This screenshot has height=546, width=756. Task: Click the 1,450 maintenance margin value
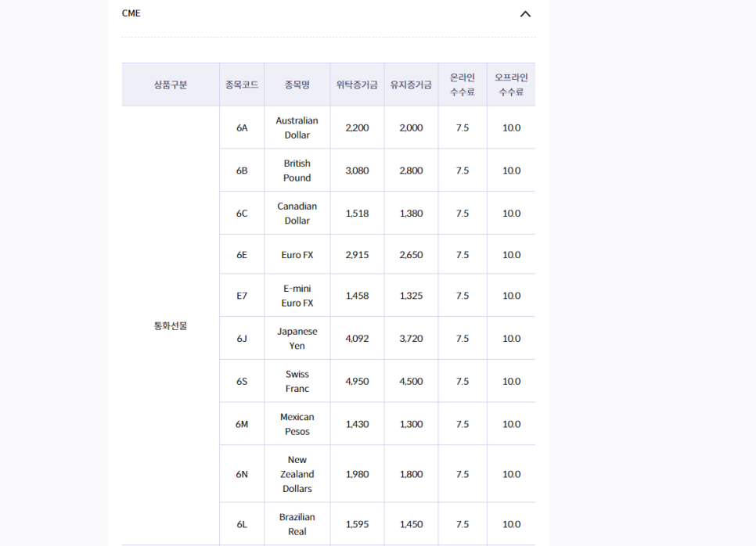click(412, 524)
